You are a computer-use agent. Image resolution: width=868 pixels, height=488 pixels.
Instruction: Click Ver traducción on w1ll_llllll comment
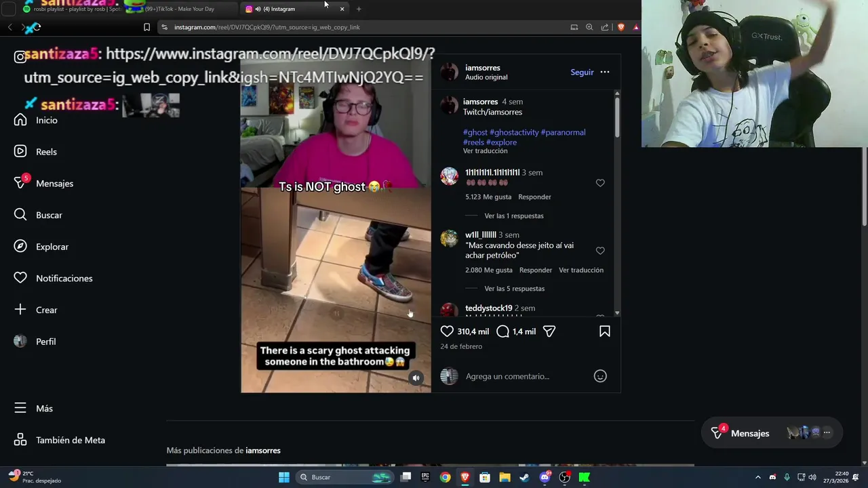point(581,270)
